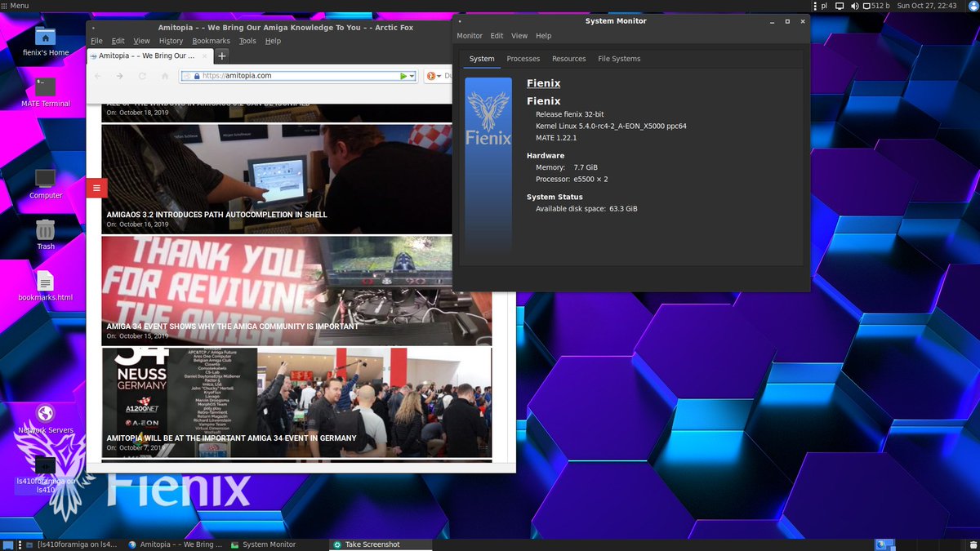Click the amitopia.com address field
The height and width of the screenshot is (551, 980).
298,76
